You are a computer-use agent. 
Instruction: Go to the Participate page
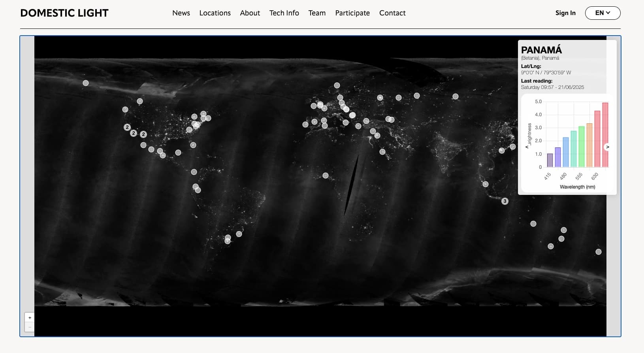tap(352, 13)
